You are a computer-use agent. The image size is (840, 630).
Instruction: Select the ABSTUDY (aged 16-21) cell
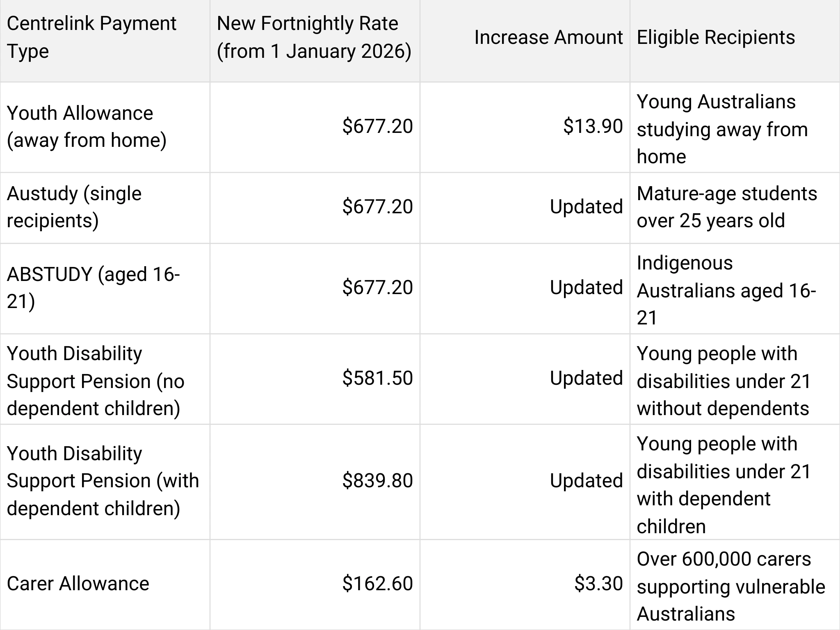(x=93, y=288)
